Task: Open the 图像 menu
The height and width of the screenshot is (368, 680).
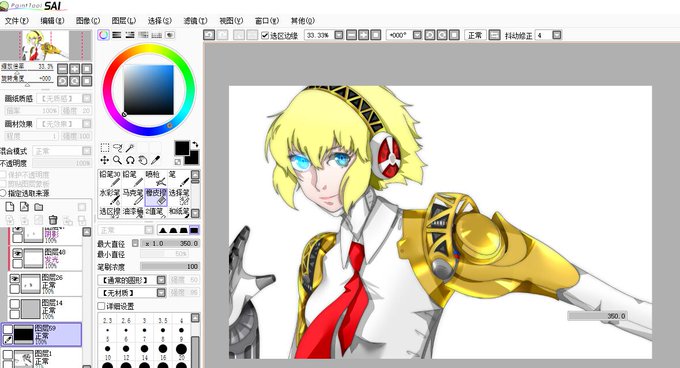Action: [88, 20]
